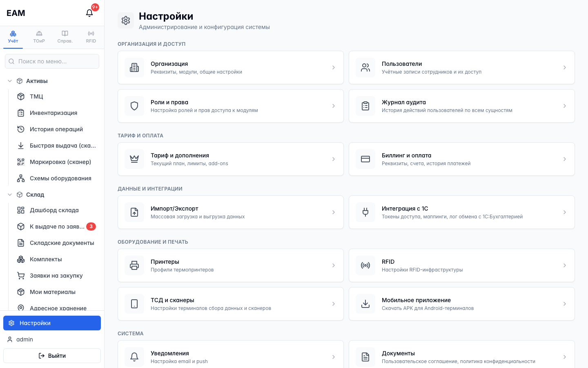Click the Выйти logout button
The height and width of the screenshot is (368, 588).
point(52,356)
